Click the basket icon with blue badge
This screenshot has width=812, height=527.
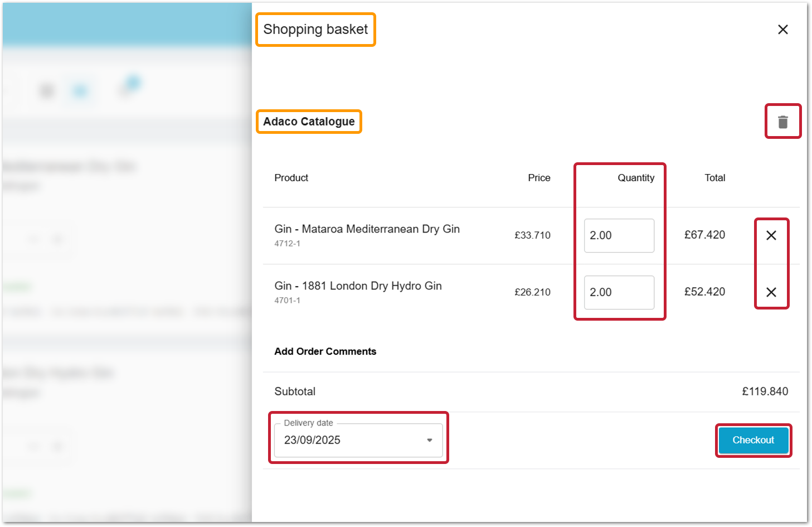(127, 89)
